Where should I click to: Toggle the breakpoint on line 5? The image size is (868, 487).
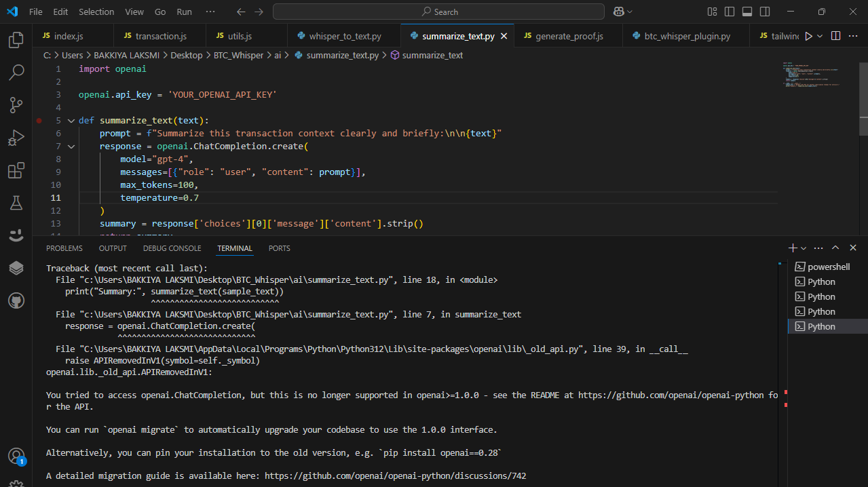[39, 121]
